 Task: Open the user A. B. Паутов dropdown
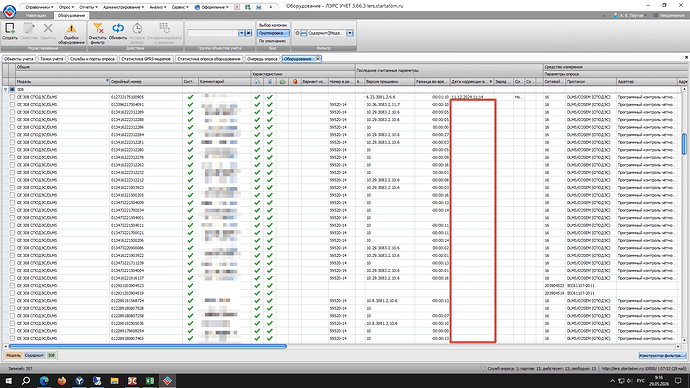click(x=630, y=15)
